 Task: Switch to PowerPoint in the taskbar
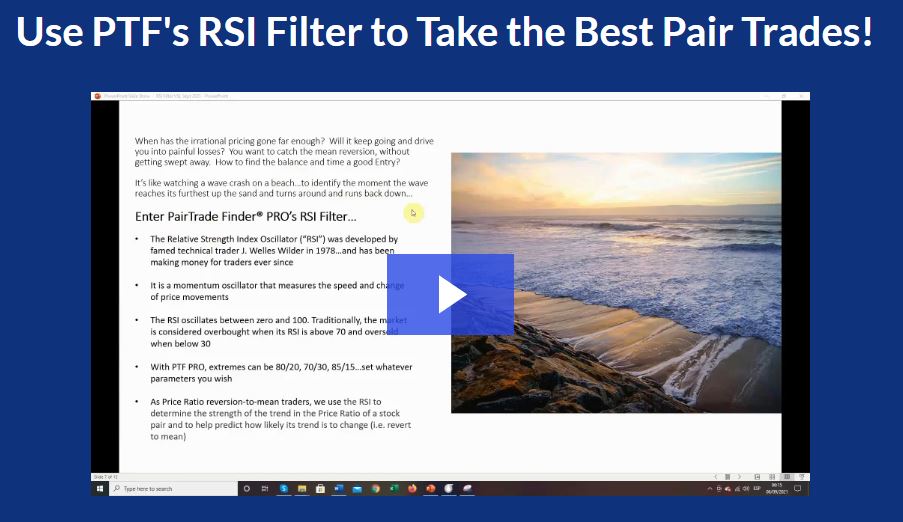coord(431,488)
